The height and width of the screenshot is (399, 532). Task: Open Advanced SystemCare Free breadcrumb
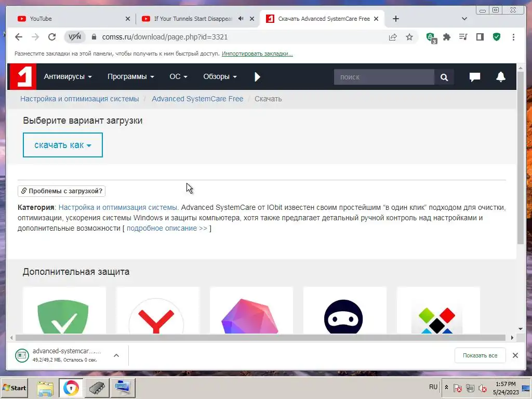pyautogui.click(x=197, y=99)
